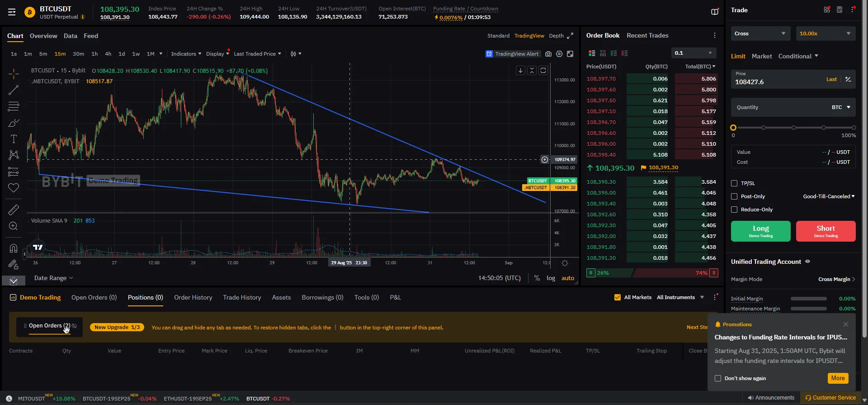Screen dimensions: 868x405
Task: Open the Last Traded Price dropdown
Action: tap(257, 54)
